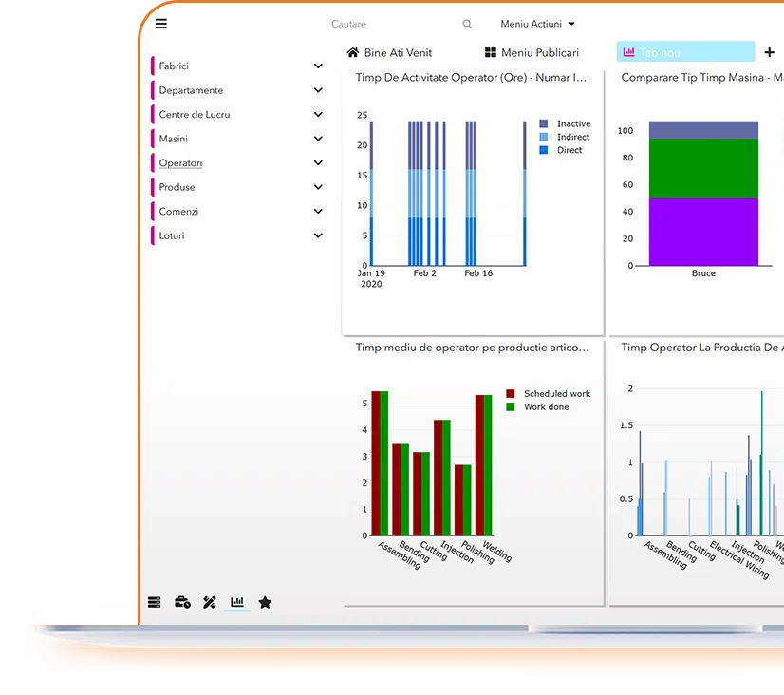Open the Meniu Publicari tab
This screenshot has width=784, height=695.
coord(532,53)
